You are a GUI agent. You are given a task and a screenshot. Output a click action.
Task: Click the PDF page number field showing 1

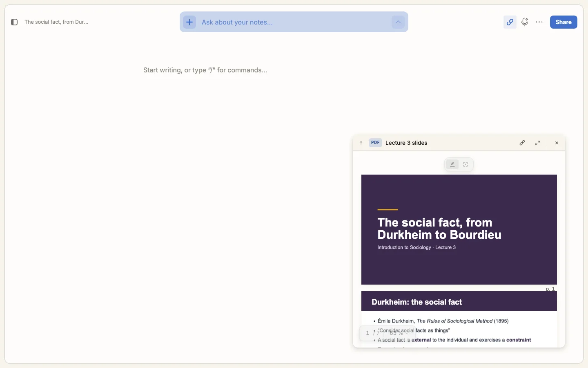(x=367, y=333)
